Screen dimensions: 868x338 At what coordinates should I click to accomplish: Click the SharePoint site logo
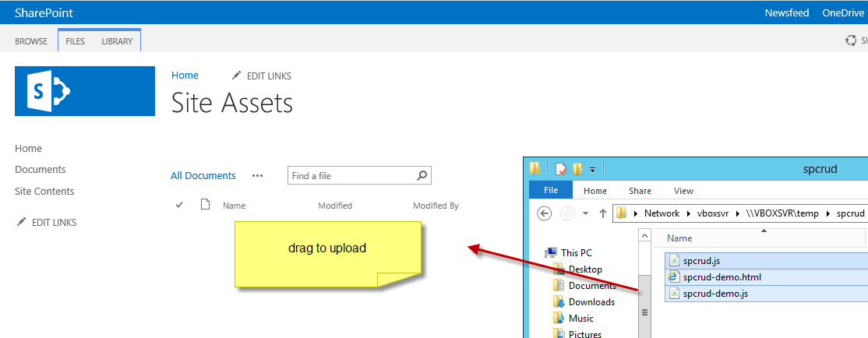coord(85,91)
